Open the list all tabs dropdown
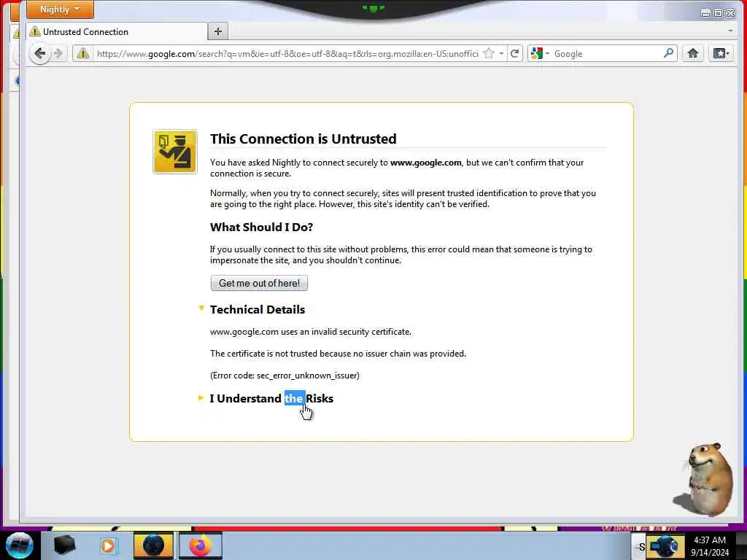747x560 pixels. pyautogui.click(x=730, y=31)
